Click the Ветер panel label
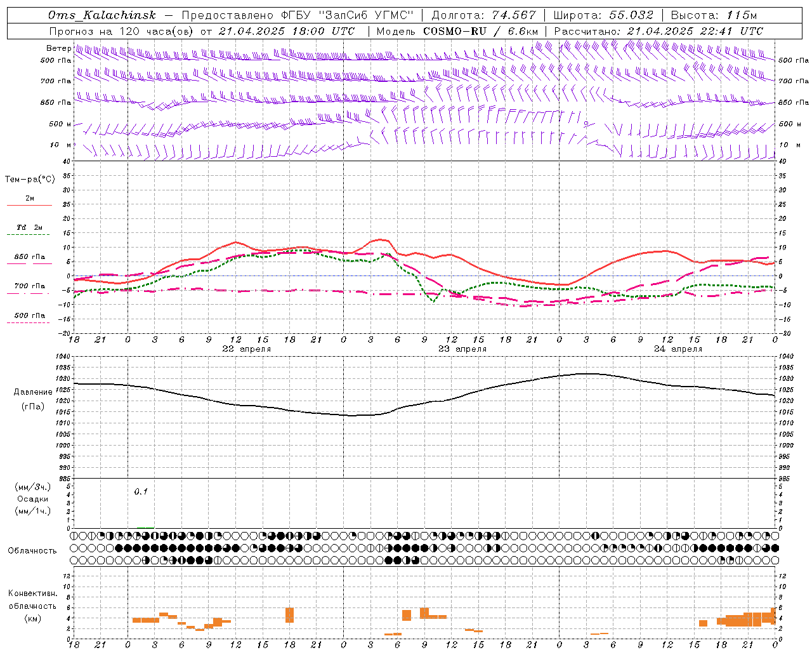The height and width of the screenshot is (650, 812). (59, 48)
